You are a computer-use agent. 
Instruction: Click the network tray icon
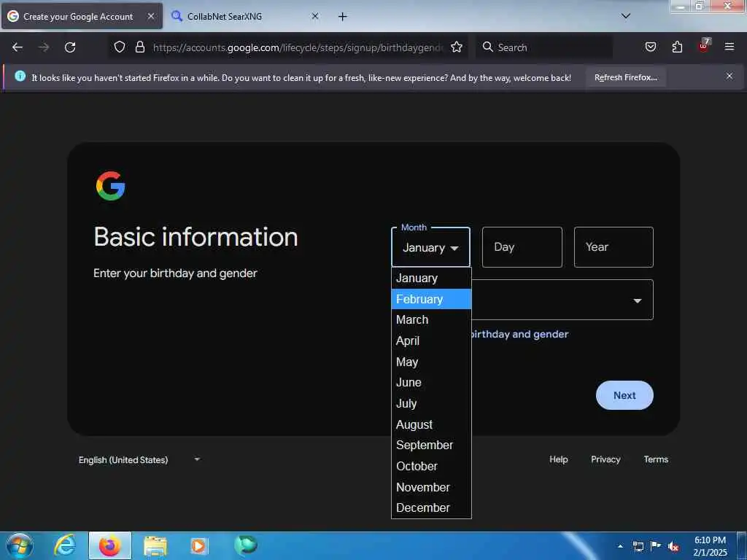point(638,546)
